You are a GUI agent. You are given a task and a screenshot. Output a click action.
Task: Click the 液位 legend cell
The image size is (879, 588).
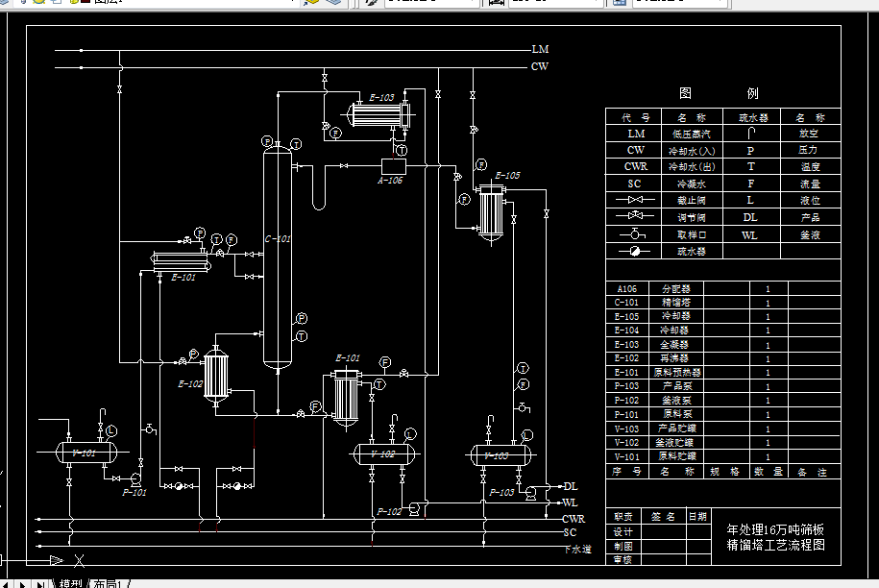point(810,200)
